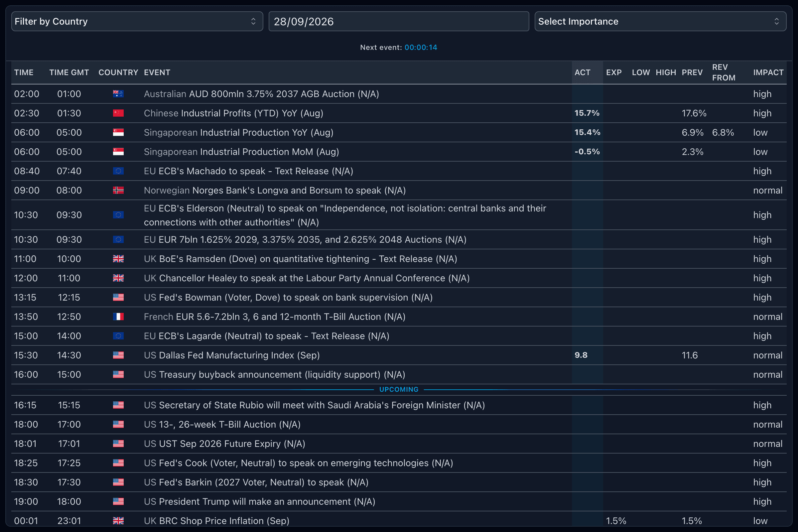Screen dimensions: 798x532
Task: Click the date field showing 28/09/2026
Action: click(399, 21)
